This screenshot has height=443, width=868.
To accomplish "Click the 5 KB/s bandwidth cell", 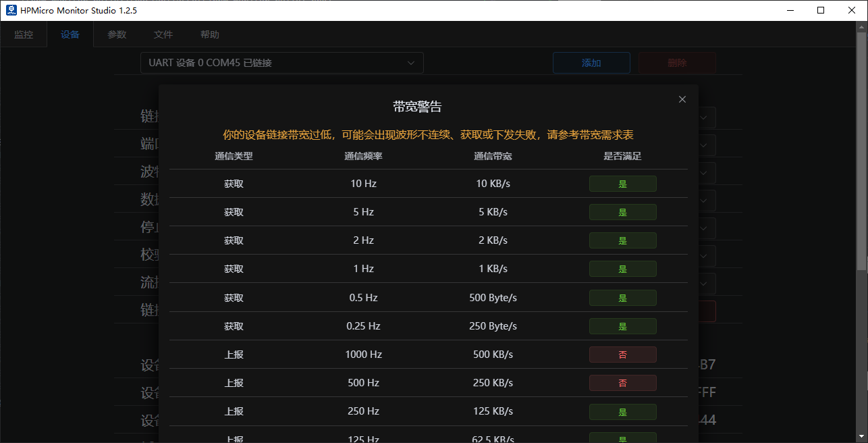I will (x=493, y=212).
